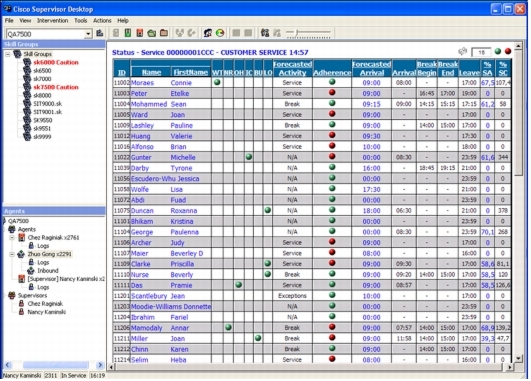Sort by the Forecasted Arrival column header
Image resolution: width=531 pixels, height=381 pixels.
[371, 68]
